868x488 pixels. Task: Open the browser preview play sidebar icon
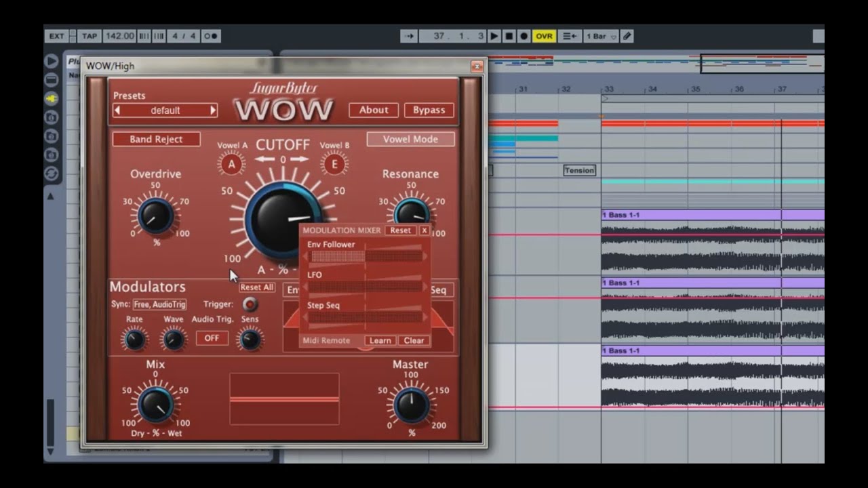pyautogui.click(x=52, y=61)
